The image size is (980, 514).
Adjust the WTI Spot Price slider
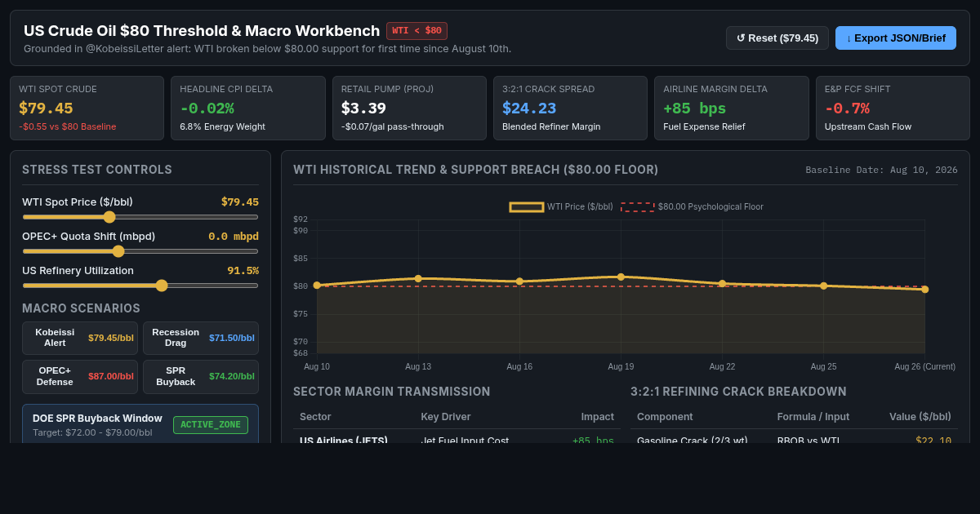pos(140,217)
